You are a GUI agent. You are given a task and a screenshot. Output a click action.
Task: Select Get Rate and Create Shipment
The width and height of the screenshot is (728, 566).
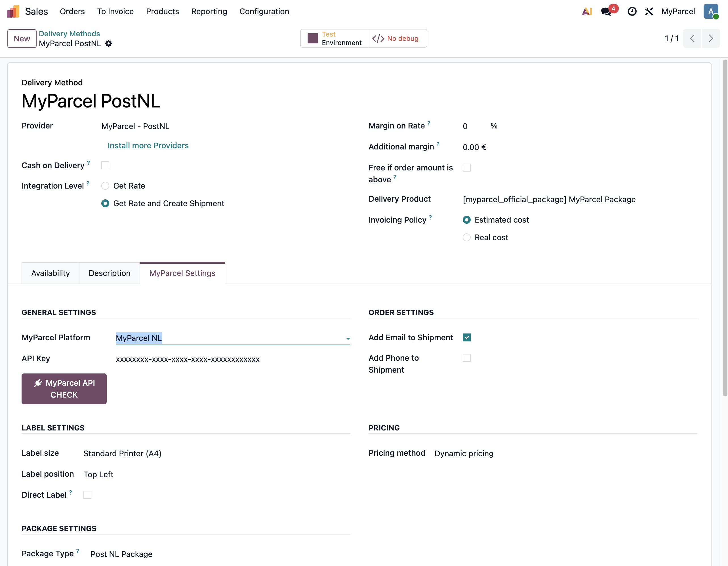pos(105,204)
